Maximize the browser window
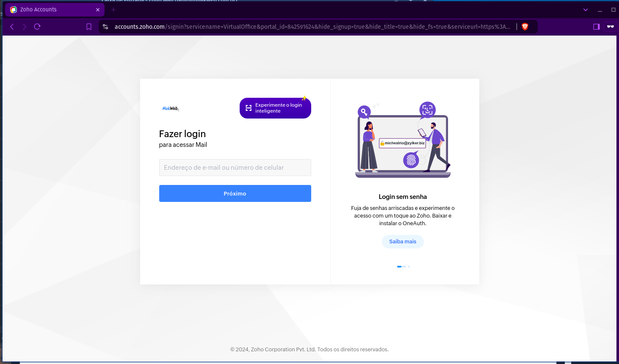The height and width of the screenshot is (364, 619). [613, 10]
